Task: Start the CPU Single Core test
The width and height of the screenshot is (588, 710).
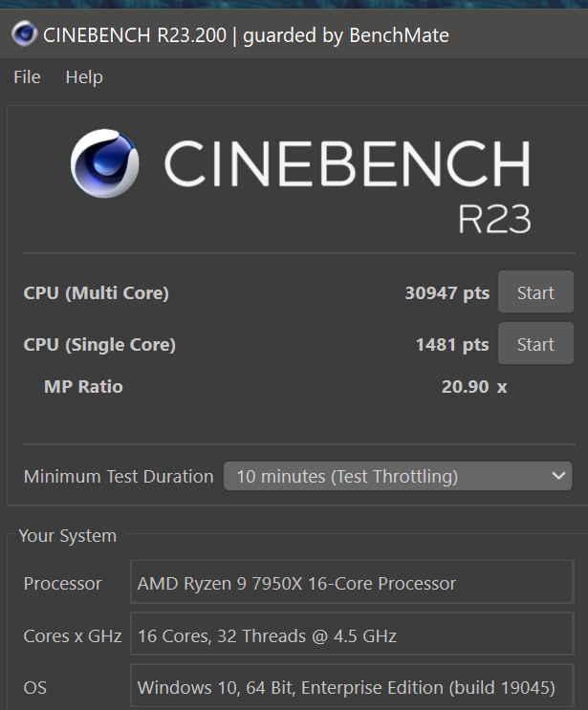Action: tap(535, 344)
